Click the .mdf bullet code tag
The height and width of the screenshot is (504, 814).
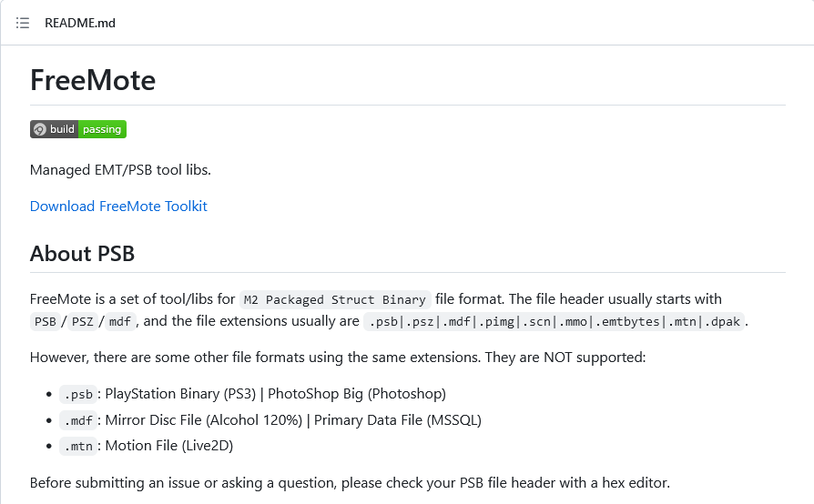(x=78, y=420)
